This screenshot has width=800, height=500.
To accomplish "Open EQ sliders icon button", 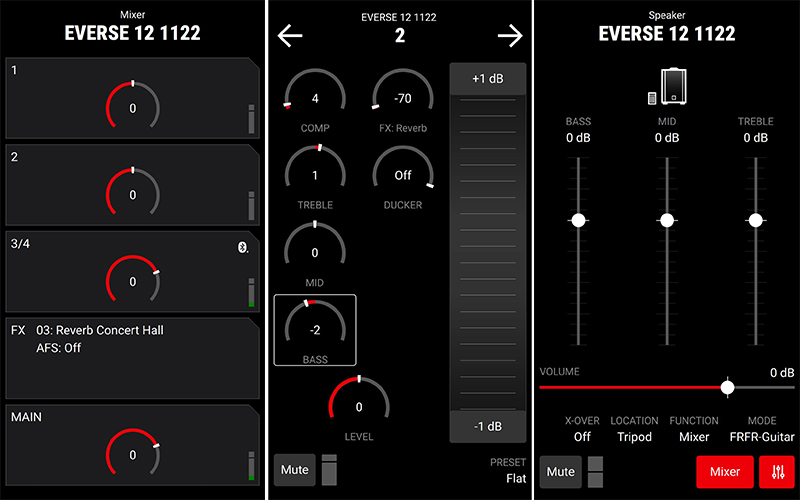I will click(778, 472).
